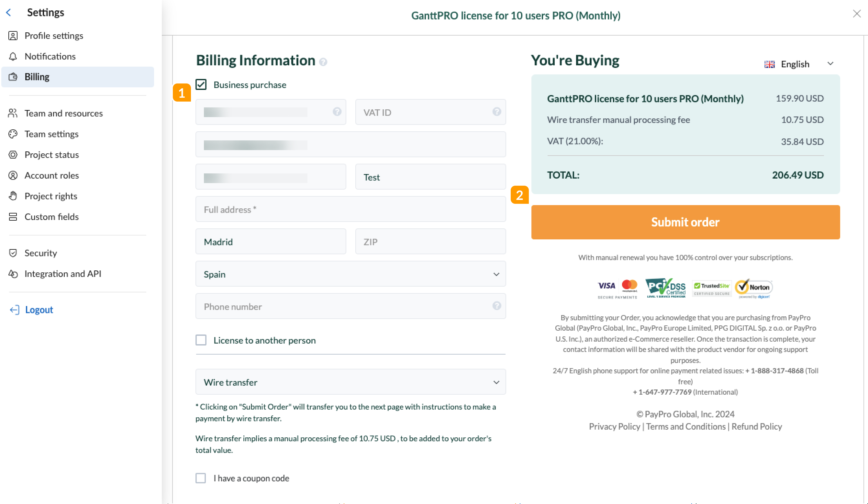Open the Terms and Conditions link
Image resolution: width=868 pixels, height=504 pixels.
coord(685,426)
